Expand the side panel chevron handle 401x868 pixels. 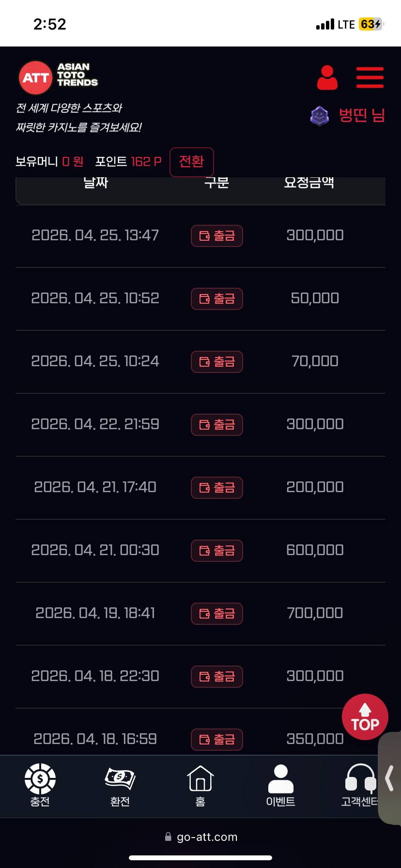point(389,778)
